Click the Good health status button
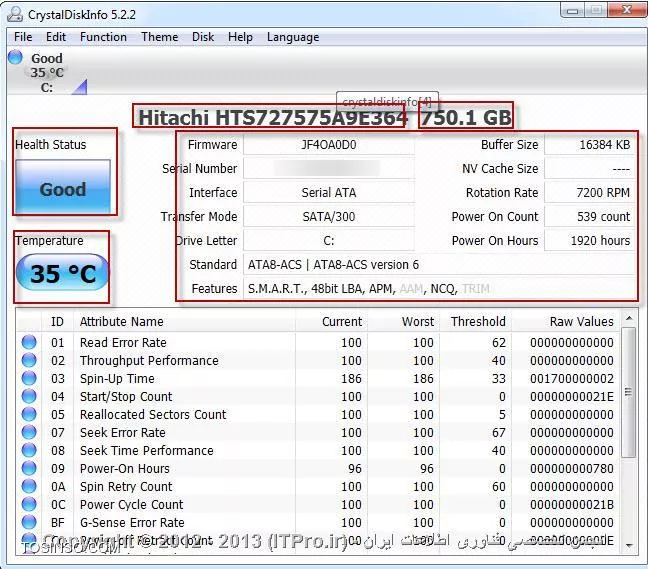The width and height of the screenshot is (648, 569). coord(63,186)
